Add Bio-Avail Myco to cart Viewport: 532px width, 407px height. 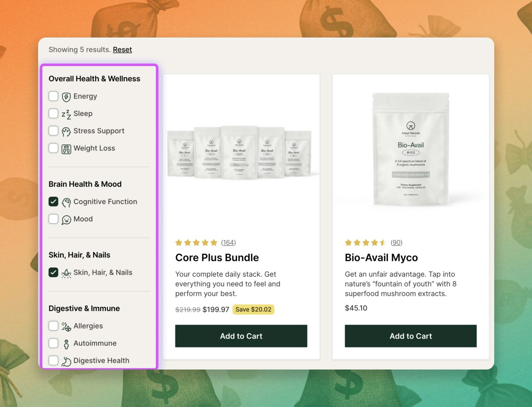pos(411,336)
